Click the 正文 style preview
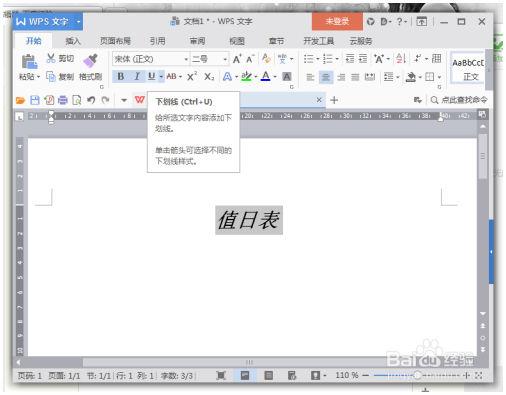The image size is (506, 395). 468,68
